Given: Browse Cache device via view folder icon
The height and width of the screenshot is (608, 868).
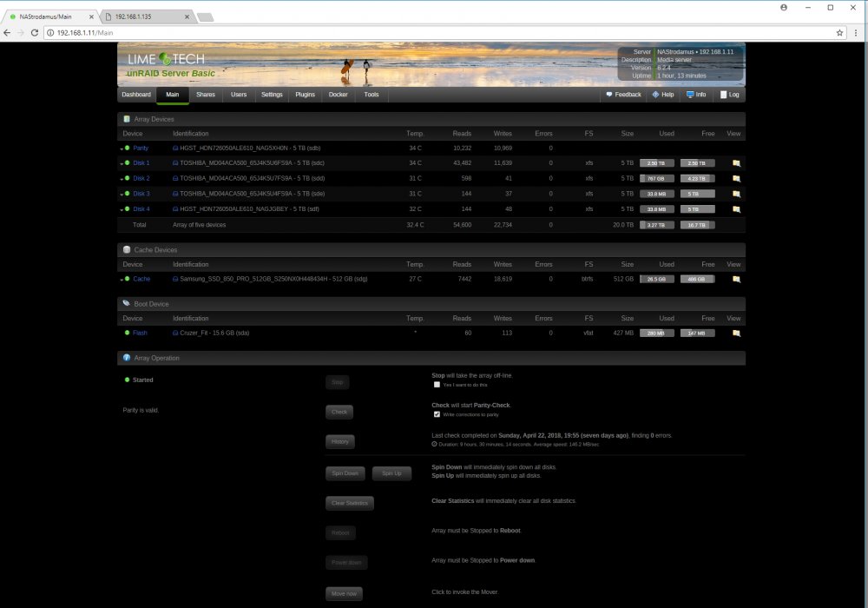Looking at the screenshot, I should pos(736,280).
